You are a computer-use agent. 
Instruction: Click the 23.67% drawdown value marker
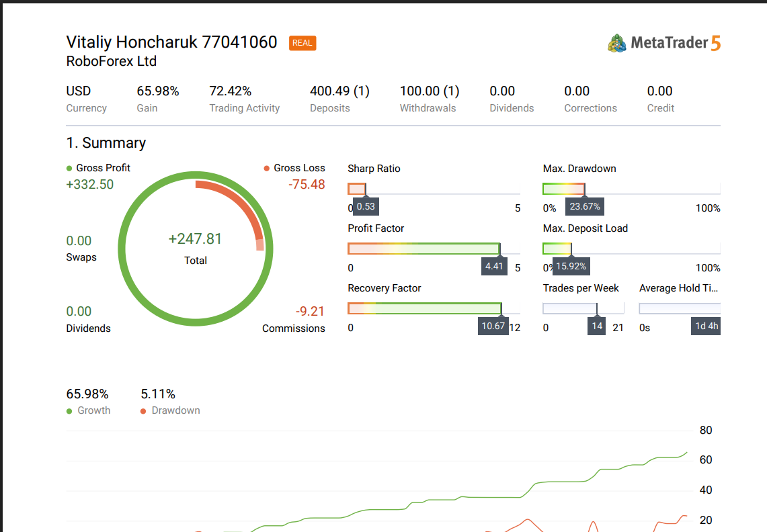tap(585, 206)
